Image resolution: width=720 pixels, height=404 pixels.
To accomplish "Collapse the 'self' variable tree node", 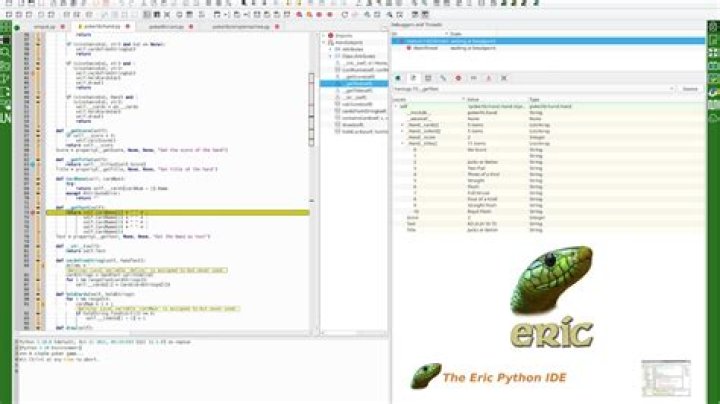I will pos(396,106).
